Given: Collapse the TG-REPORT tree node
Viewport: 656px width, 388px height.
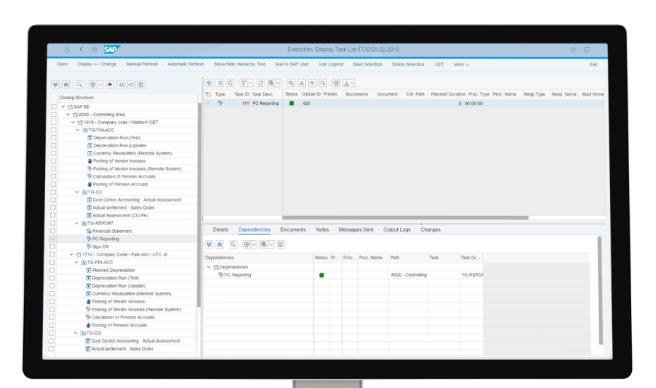Looking at the screenshot, I should pyautogui.click(x=77, y=223).
